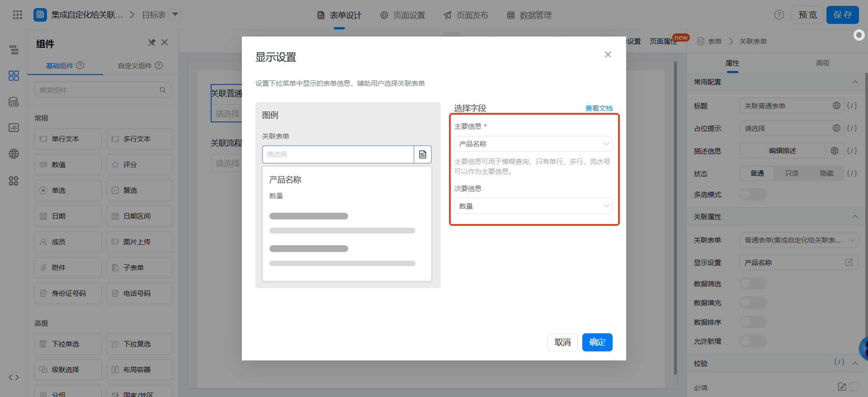The height and width of the screenshot is (397, 868).
Task: Click the 编辑描述 button
Action: tap(783, 151)
